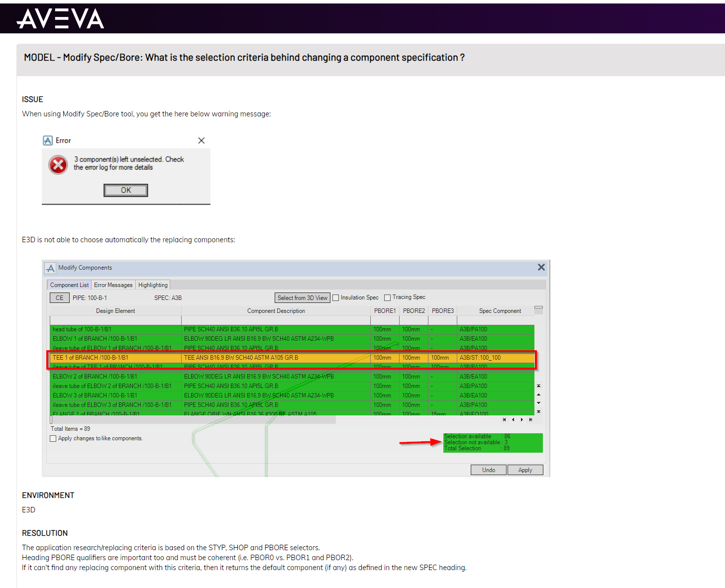Jump to last column with arrow
This screenshot has height=588, width=725.
[x=530, y=420]
